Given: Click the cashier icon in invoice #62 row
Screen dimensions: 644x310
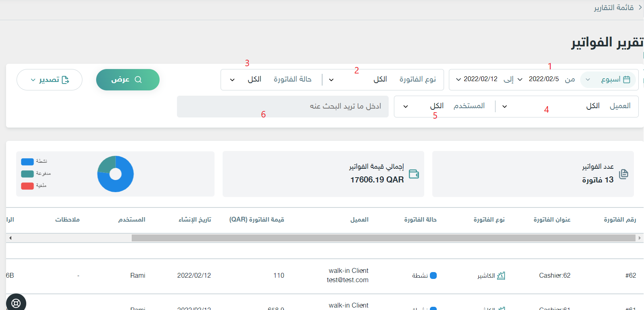Looking at the screenshot, I should tap(501, 276).
